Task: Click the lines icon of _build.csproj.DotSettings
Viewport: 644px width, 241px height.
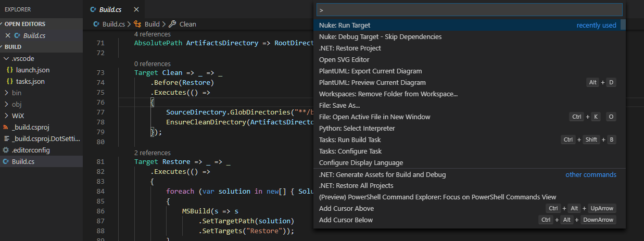Action: pyautogui.click(x=5, y=138)
